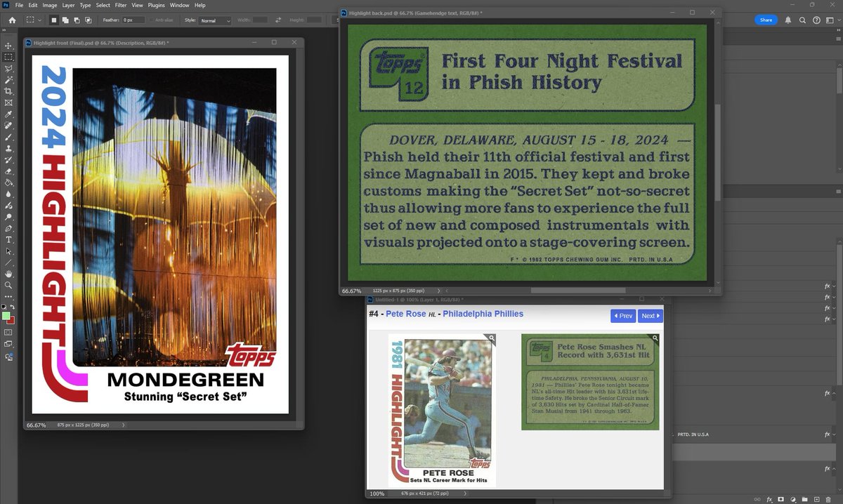Toggle Quick Mask mode

[8, 332]
